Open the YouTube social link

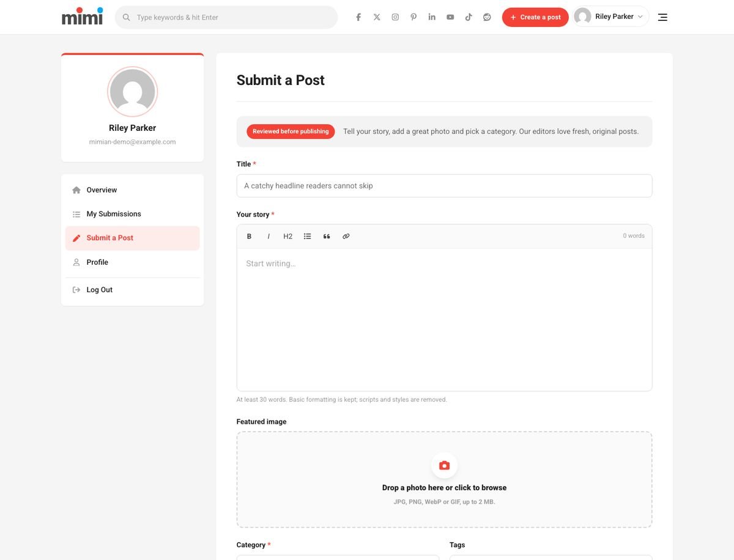(450, 17)
